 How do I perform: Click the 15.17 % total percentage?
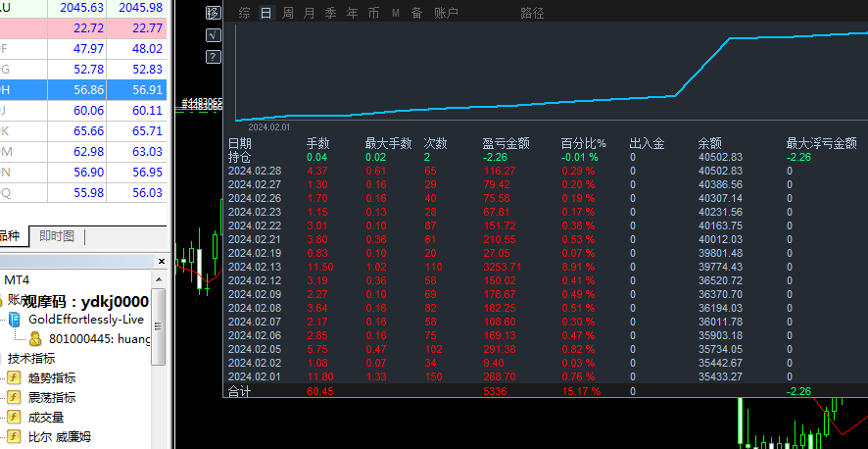click(581, 391)
